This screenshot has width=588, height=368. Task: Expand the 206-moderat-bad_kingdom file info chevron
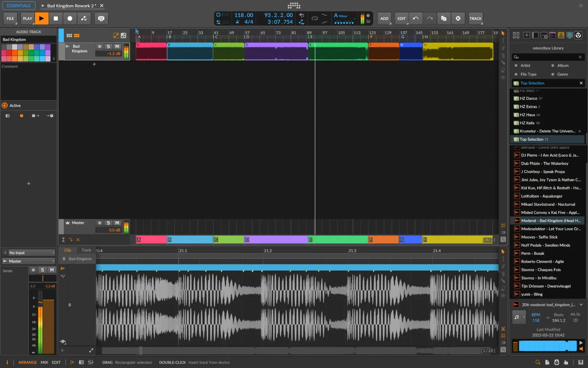(581, 305)
